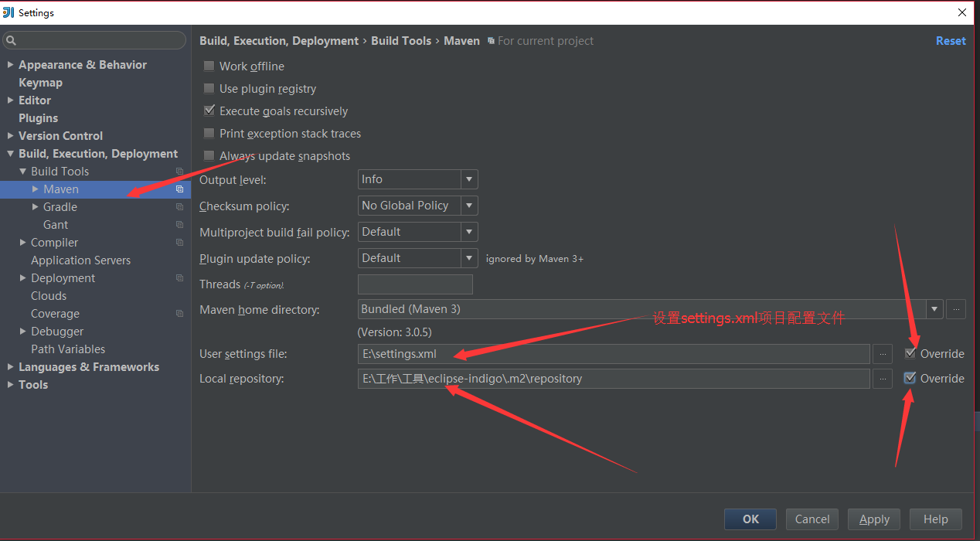Collapse Build, Execution, Deployment node arrow

[10, 154]
